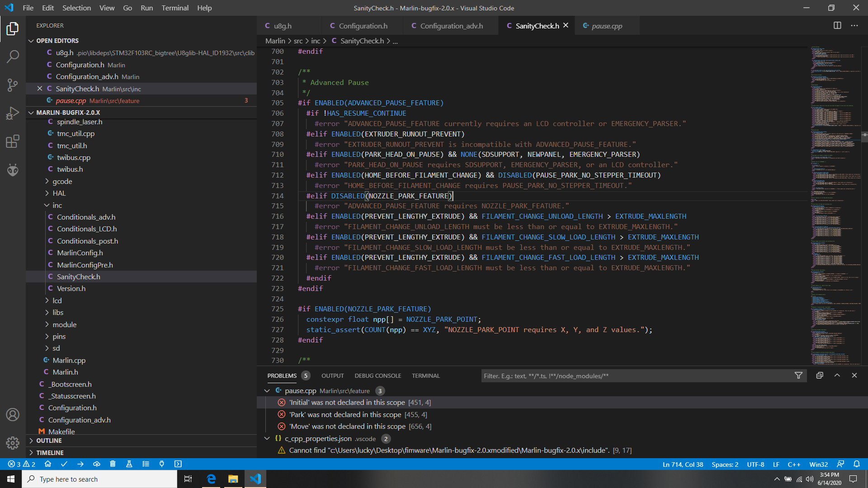Viewport: 868px width, 488px height.
Task: Select the 'Initial' was not declared error
Action: pyautogui.click(x=357, y=402)
